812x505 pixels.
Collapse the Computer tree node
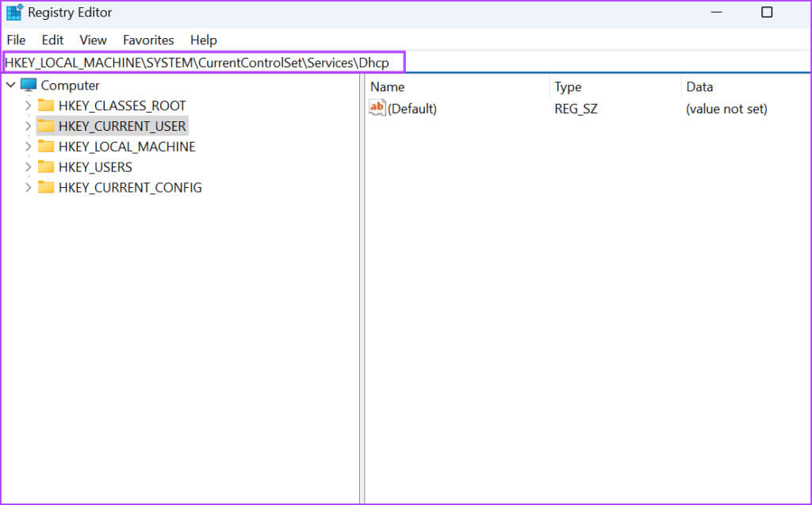tap(10, 84)
